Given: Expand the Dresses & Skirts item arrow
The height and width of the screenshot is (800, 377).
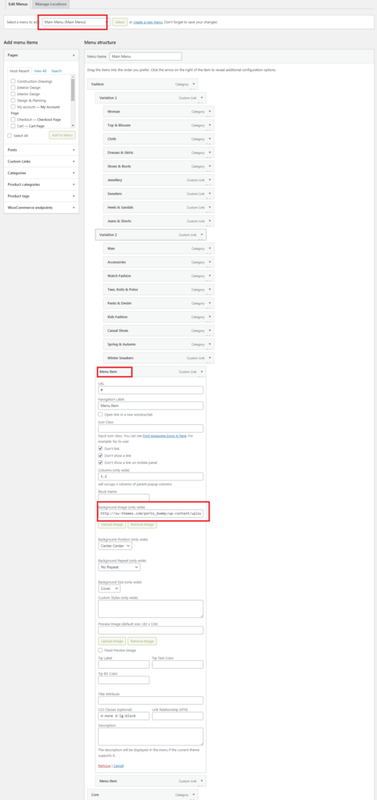Looking at the screenshot, I should 210,153.
